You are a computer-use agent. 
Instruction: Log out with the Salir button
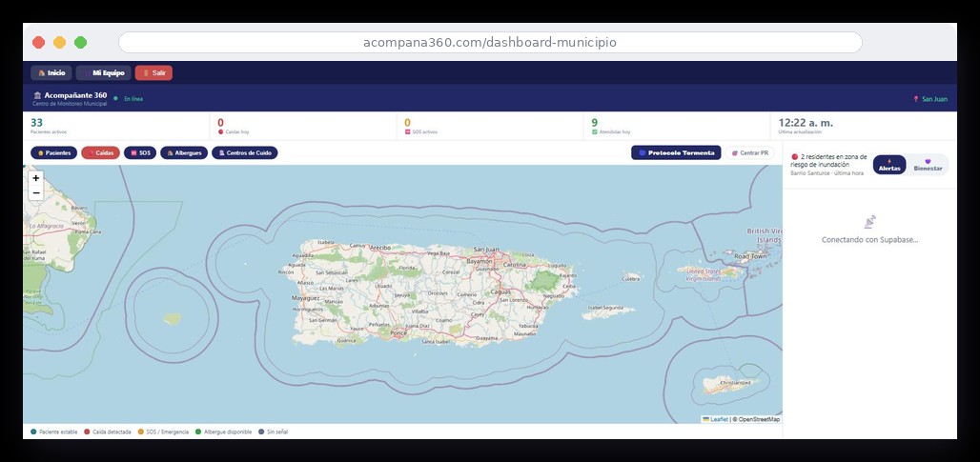[153, 73]
